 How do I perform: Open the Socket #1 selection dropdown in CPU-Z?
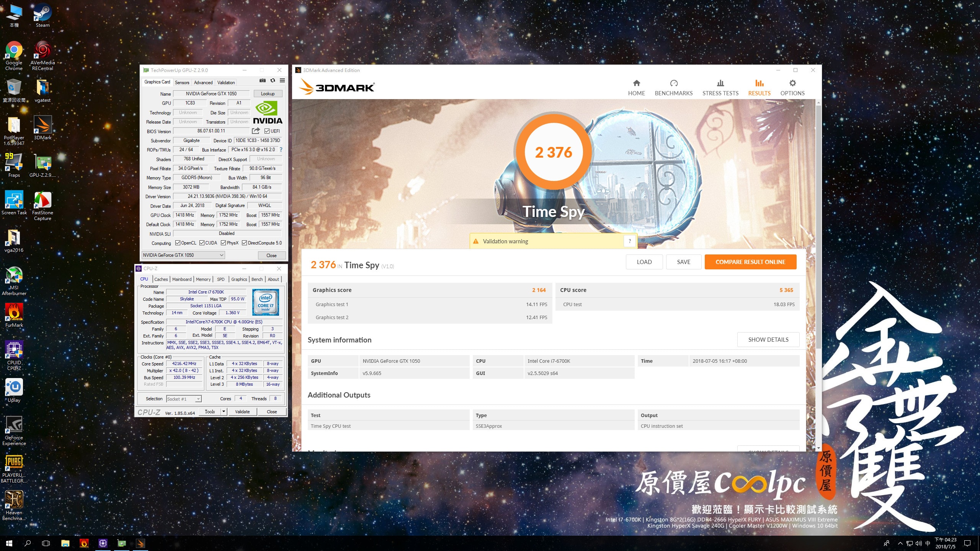pyautogui.click(x=184, y=399)
